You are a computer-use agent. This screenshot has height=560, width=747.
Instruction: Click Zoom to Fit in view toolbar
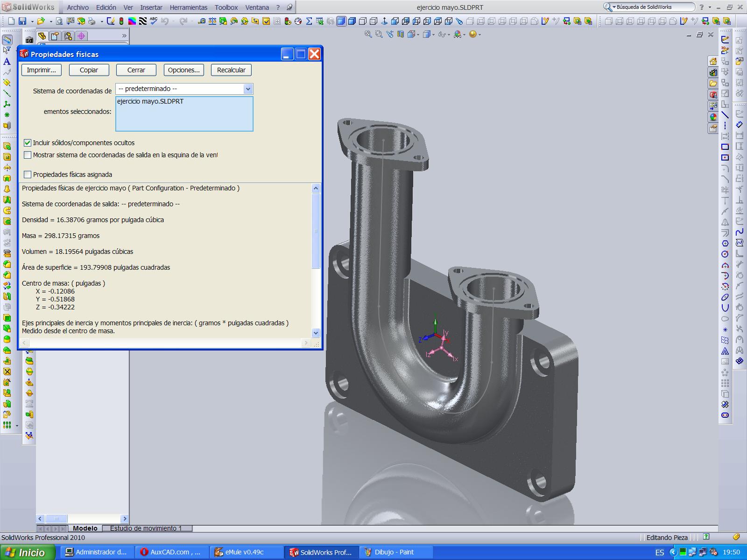pos(368,34)
